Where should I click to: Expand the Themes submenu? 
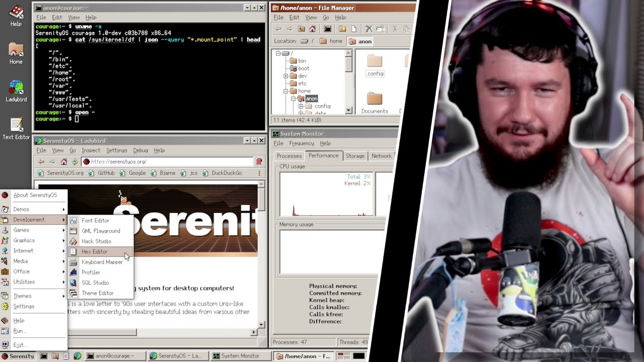[34, 296]
